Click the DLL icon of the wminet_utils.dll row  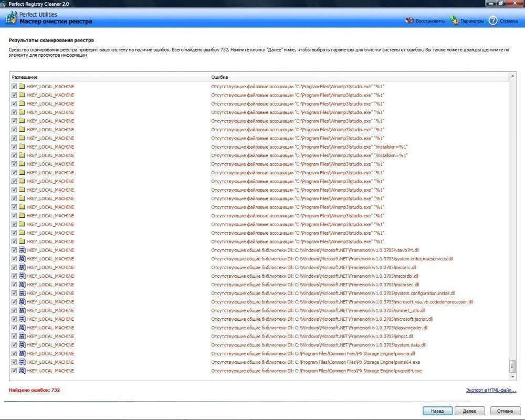click(22, 310)
